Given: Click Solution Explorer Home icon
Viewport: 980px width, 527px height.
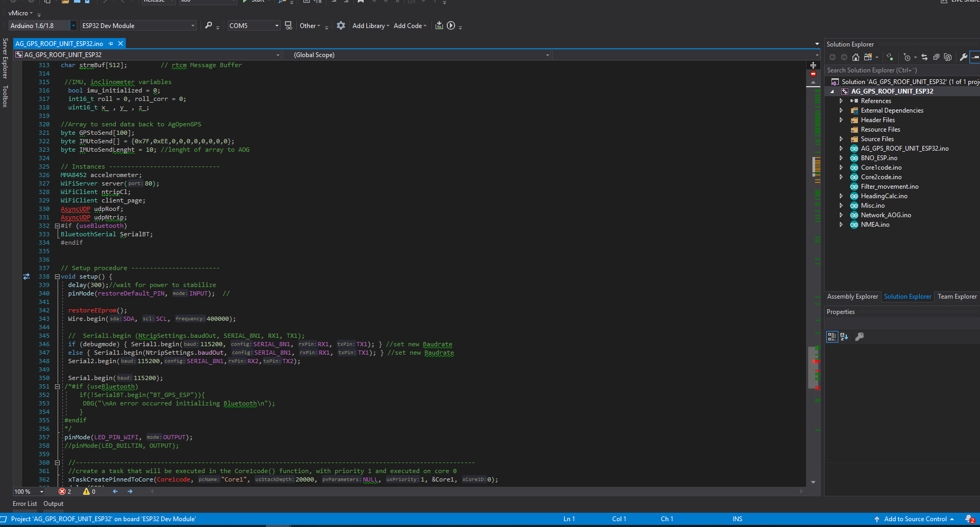Looking at the screenshot, I should click(x=856, y=57).
